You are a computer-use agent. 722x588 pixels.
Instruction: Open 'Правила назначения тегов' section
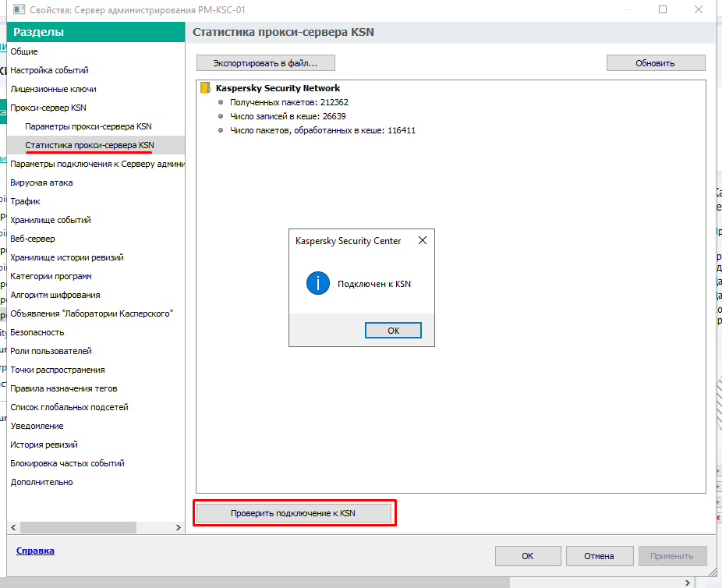(96, 388)
